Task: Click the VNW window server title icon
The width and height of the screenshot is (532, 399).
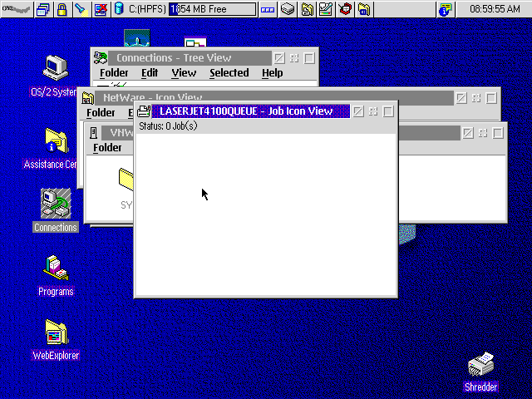Action: point(94,133)
